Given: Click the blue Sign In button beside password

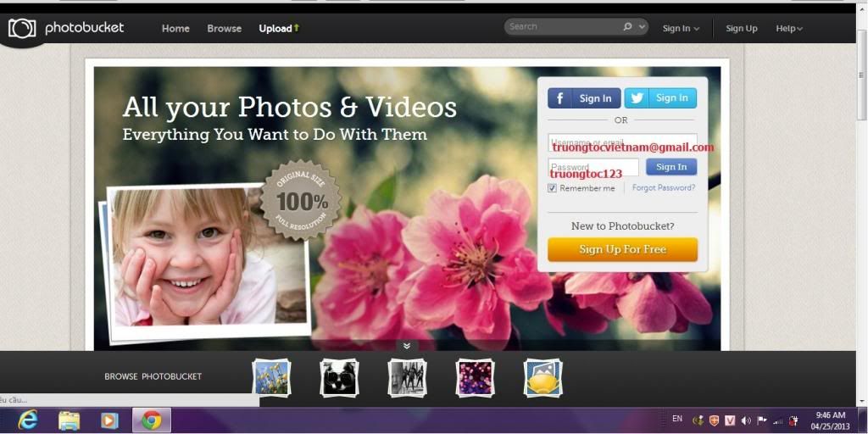Looking at the screenshot, I should coord(671,167).
